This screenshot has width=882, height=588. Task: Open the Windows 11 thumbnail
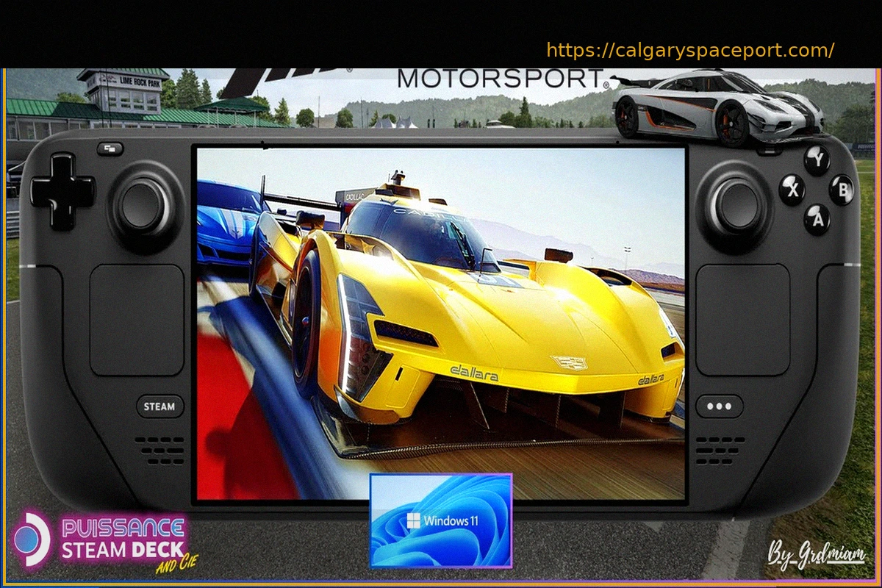click(440, 520)
